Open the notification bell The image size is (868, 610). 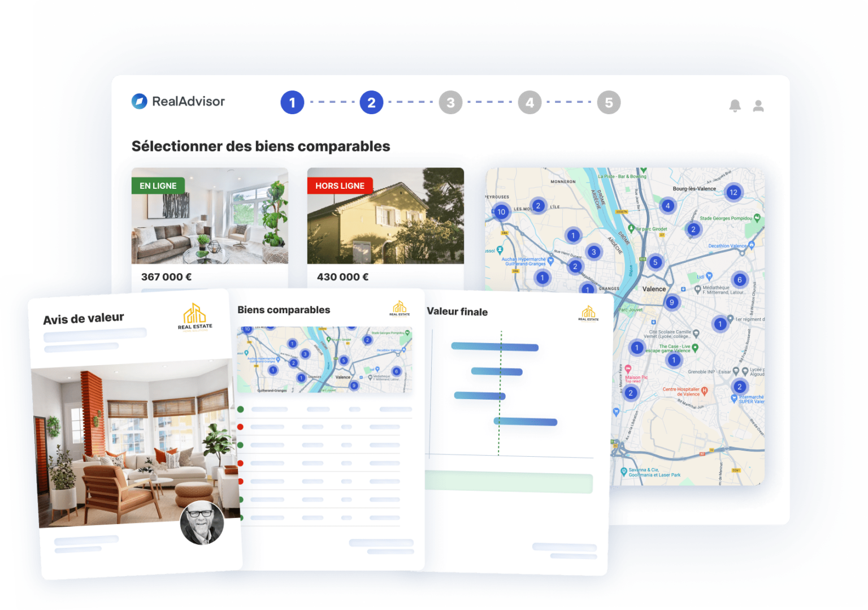735,106
